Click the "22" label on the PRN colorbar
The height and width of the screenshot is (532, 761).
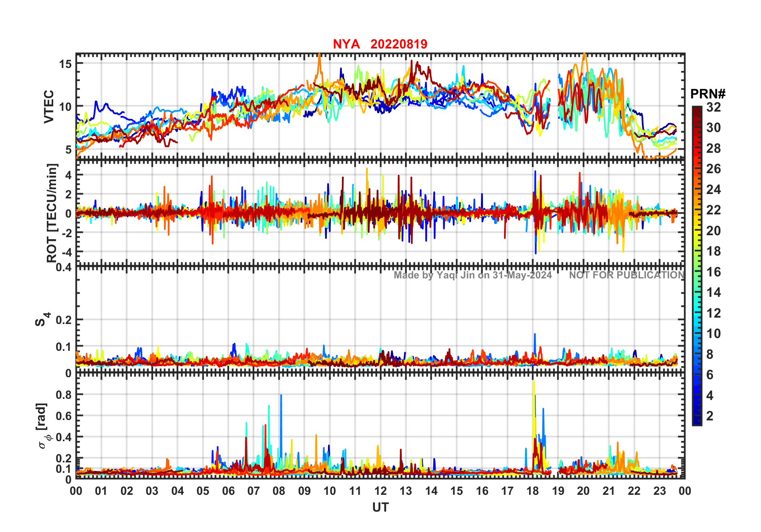pos(713,210)
